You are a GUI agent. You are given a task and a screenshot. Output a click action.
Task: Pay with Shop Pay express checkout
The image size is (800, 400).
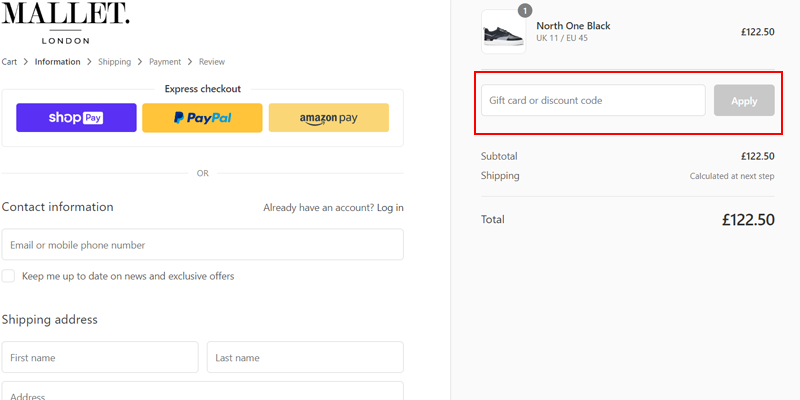click(77, 118)
